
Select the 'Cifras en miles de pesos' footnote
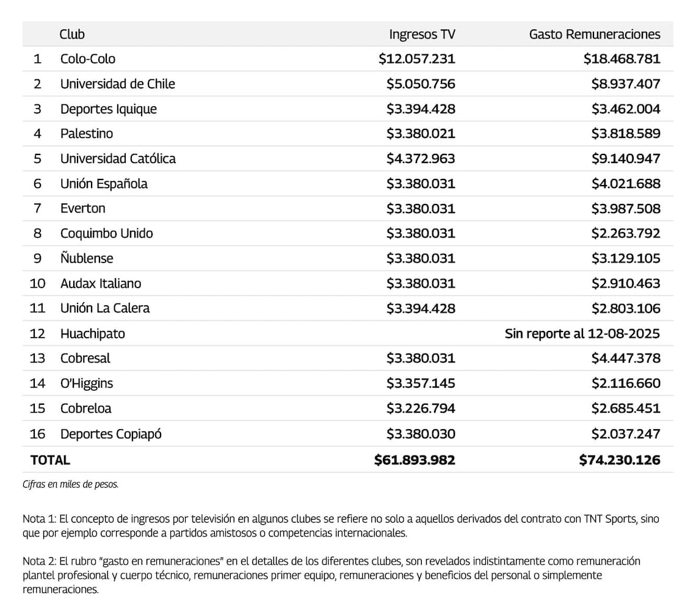click(71, 484)
